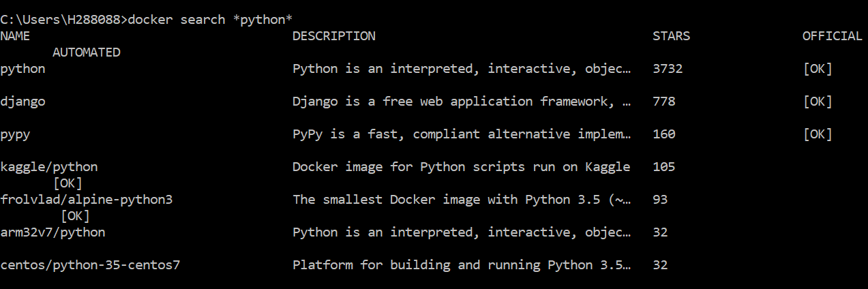Click the OFFICIAL column header
This screenshot has height=289, width=868.
(832, 36)
